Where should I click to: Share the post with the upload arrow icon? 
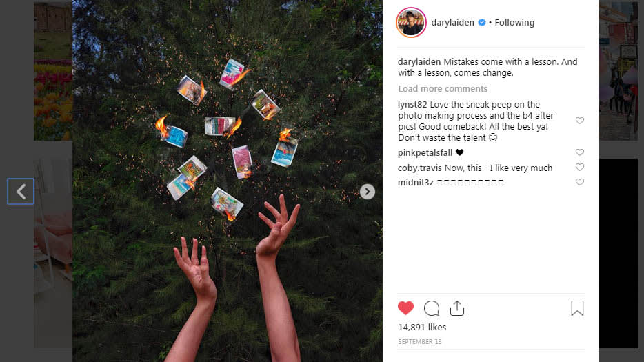(x=456, y=308)
